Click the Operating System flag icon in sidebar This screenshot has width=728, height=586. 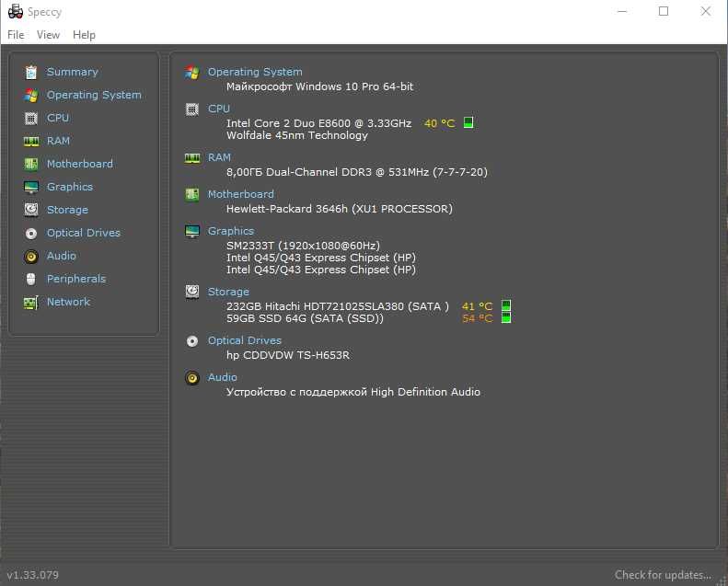(x=31, y=95)
